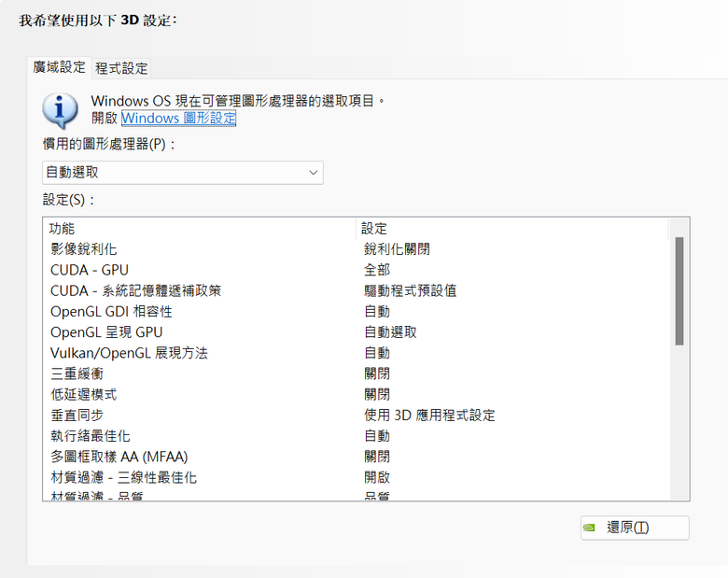Image resolution: width=728 pixels, height=578 pixels.
Task: Select the 廣域設定 tab
Action: point(59,67)
